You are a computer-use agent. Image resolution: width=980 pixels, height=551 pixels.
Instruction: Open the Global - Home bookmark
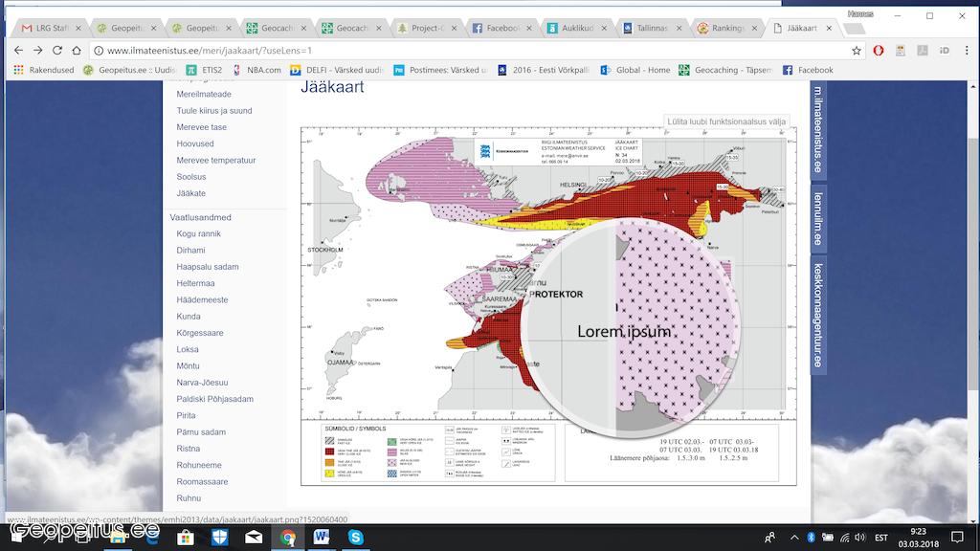(x=635, y=70)
